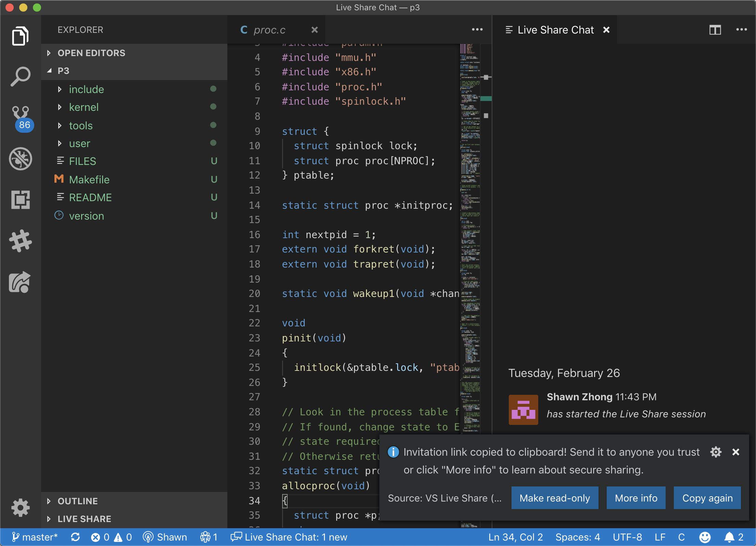Select the Live Share Chat tab
The height and width of the screenshot is (546, 756).
coord(555,30)
